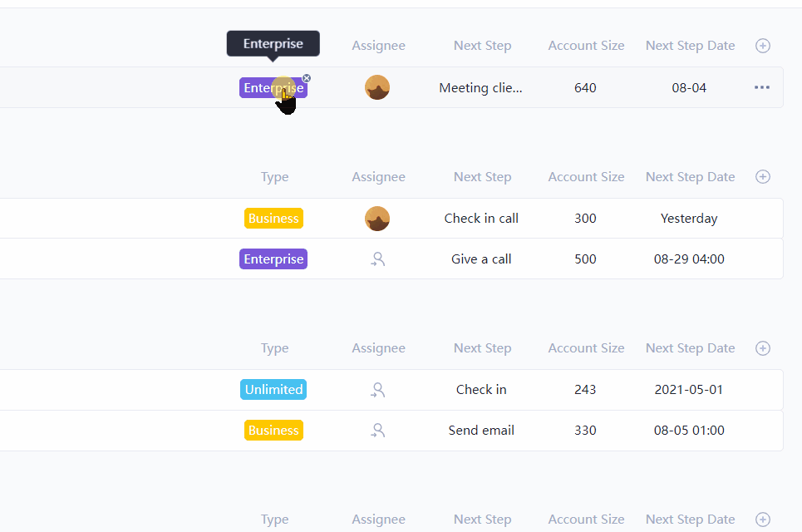The image size is (802, 532).
Task: Click the assignee avatar in the Meeting row
Action: [x=377, y=87]
